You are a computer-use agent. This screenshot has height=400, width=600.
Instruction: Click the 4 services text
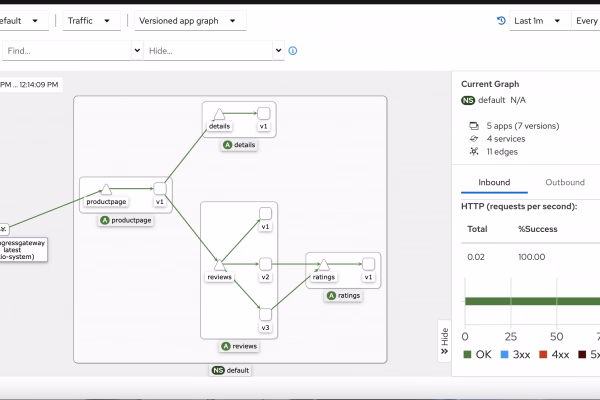pos(506,139)
